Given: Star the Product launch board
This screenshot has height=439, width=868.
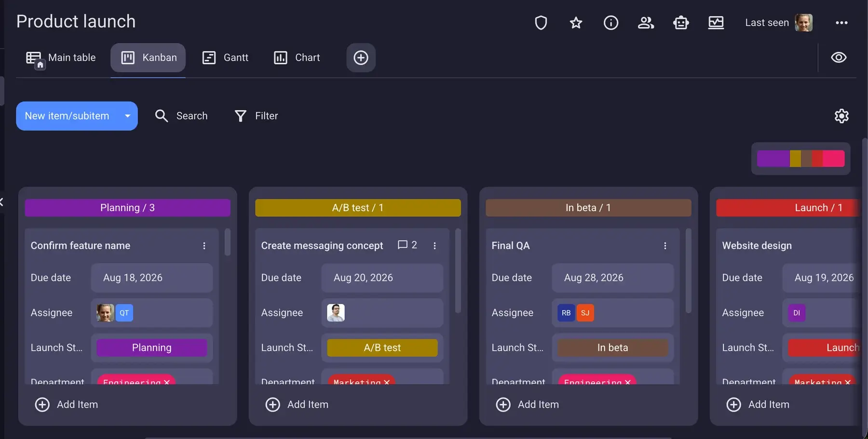Looking at the screenshot, I should [576, 23].
